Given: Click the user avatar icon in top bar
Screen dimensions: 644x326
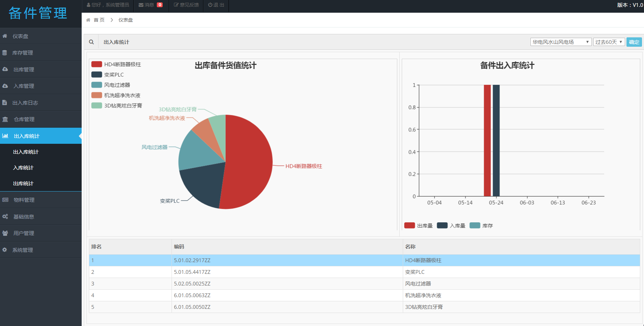Looking at the screenshot, I should (x=89, y=5).
